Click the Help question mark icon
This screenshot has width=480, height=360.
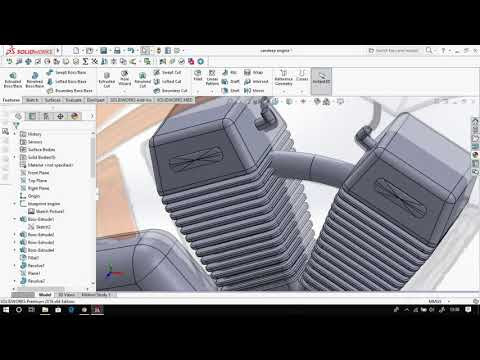(x=443, y=51)
